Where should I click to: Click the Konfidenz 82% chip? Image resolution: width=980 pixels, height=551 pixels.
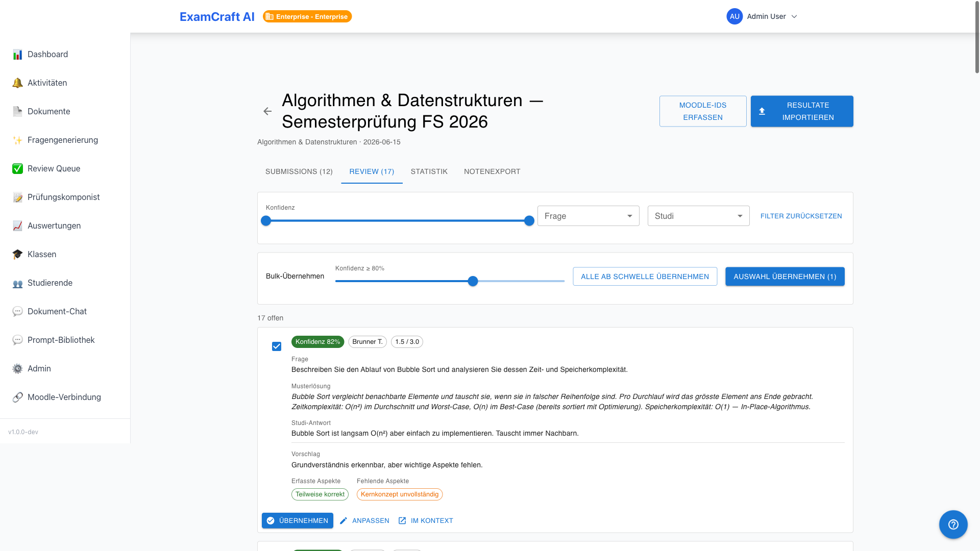(317, 342)
